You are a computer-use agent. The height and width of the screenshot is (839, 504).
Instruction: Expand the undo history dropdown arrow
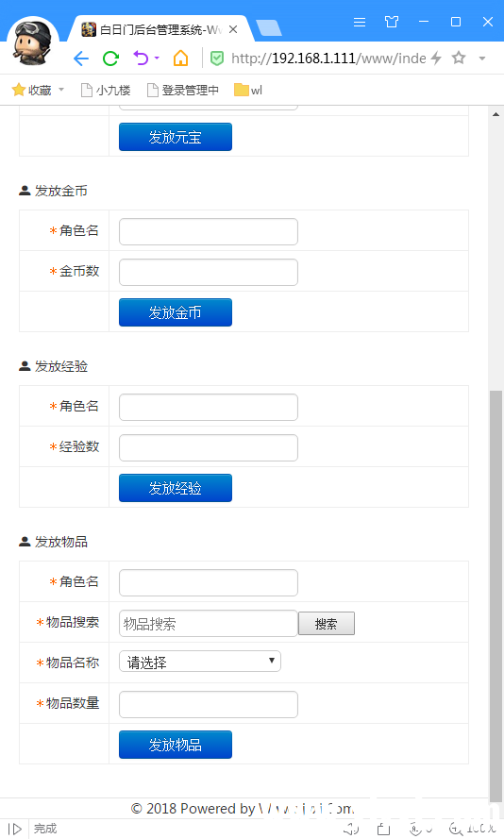(157, 58)
